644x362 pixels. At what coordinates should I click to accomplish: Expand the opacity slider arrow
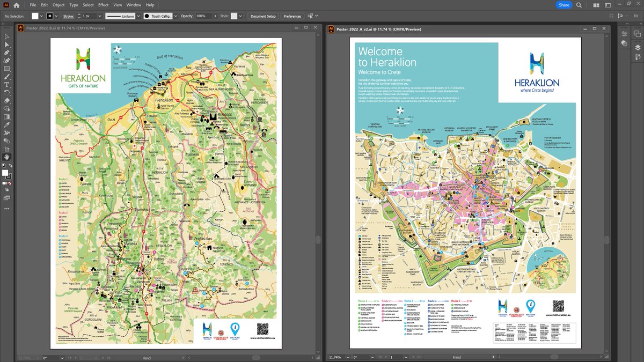[x=215, y=16]
